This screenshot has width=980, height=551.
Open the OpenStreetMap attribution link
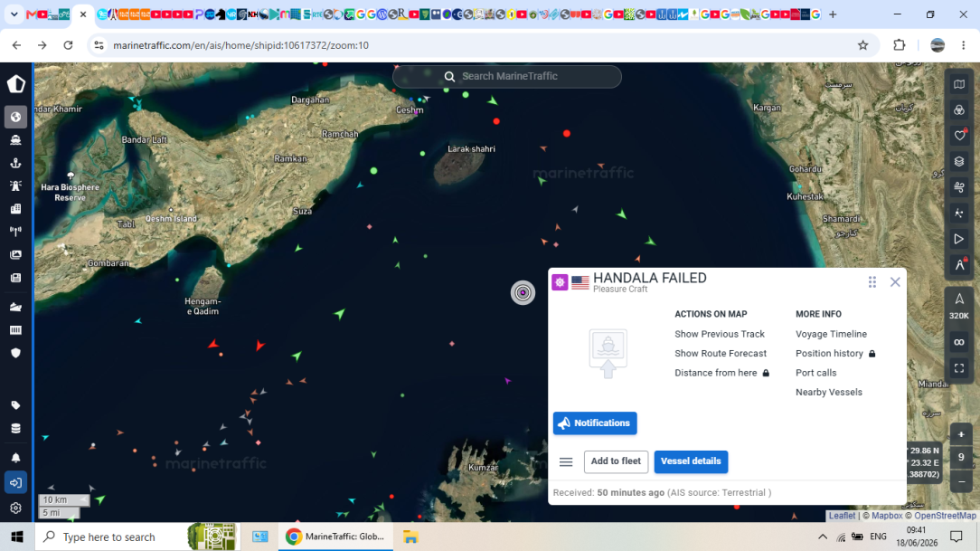point(945,516)
